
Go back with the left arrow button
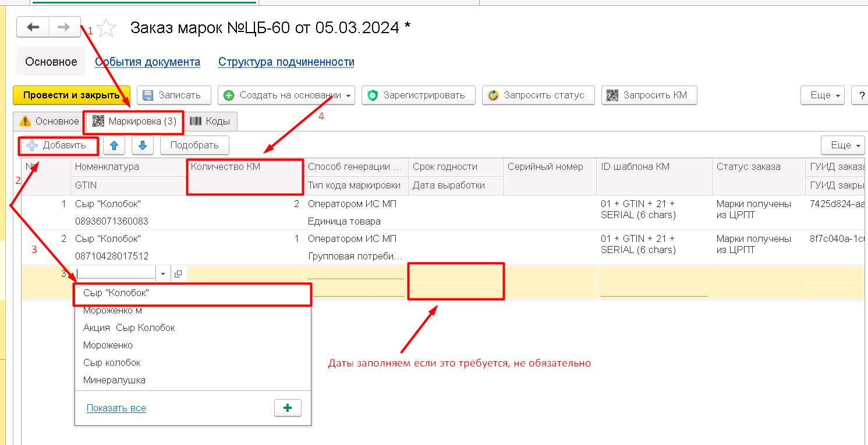[x=33, y=27]
